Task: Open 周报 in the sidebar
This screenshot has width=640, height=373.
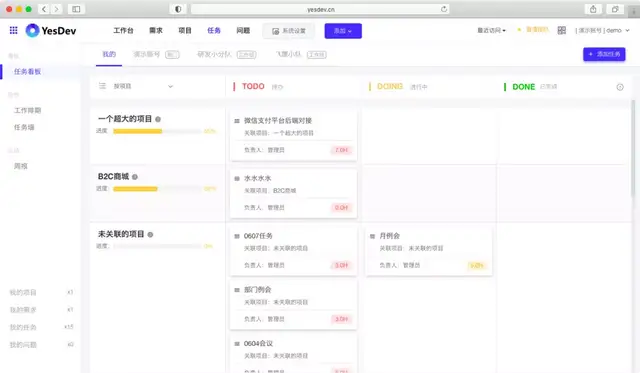Action: [21, 166]
